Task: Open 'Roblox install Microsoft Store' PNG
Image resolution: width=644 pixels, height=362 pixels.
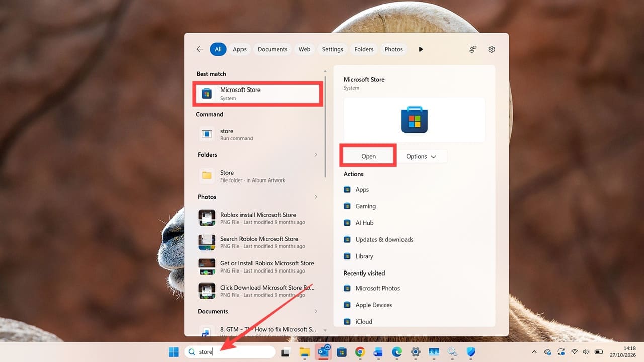Action: click(258, 218)
